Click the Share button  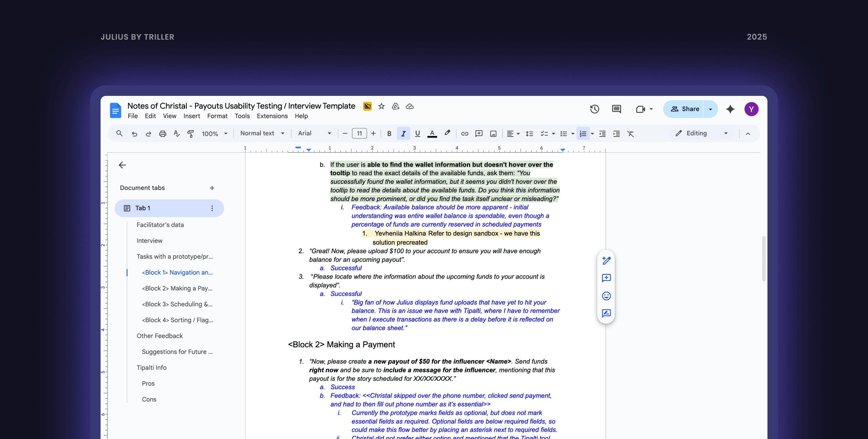pos(684,109)
